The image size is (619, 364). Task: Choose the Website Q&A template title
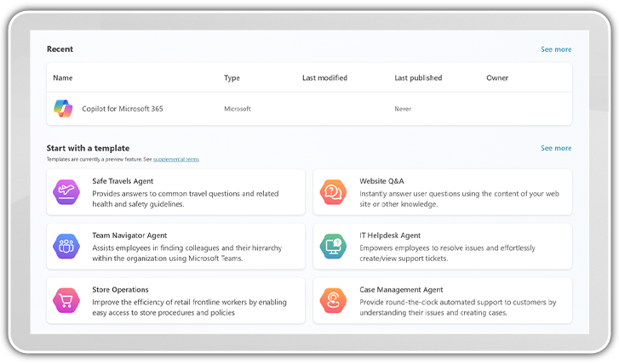381,181
